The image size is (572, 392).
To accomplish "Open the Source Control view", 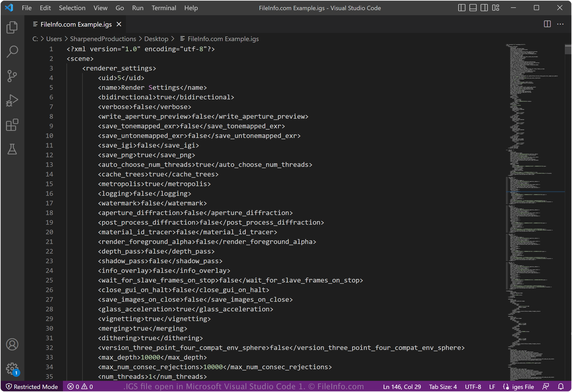I will pos(12,76).
